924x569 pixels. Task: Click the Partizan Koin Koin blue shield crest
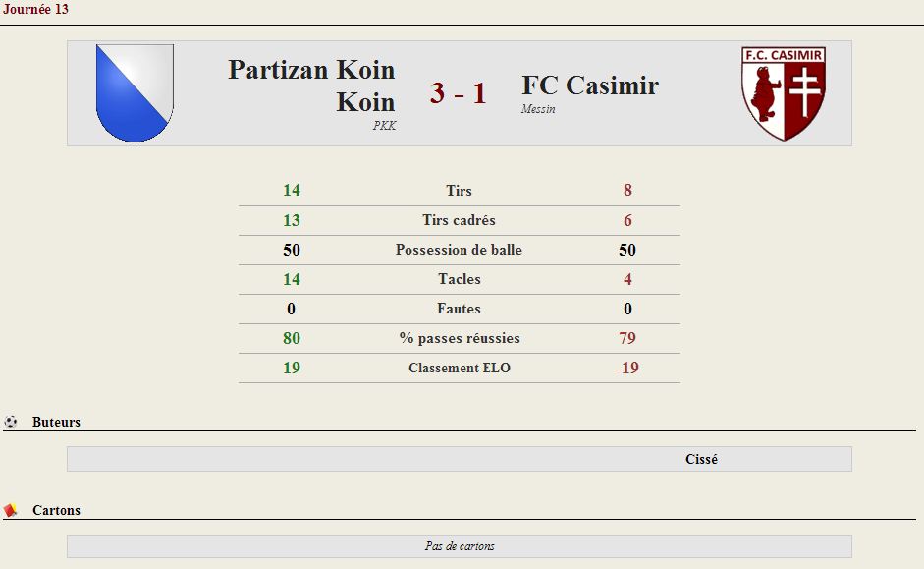click(x=135, y=93)
